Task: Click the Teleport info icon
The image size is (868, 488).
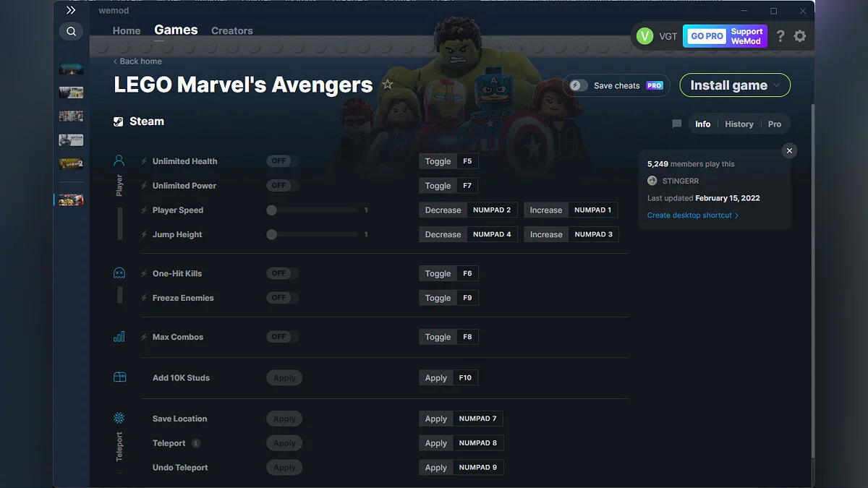Action: click(x=196, y=443)
